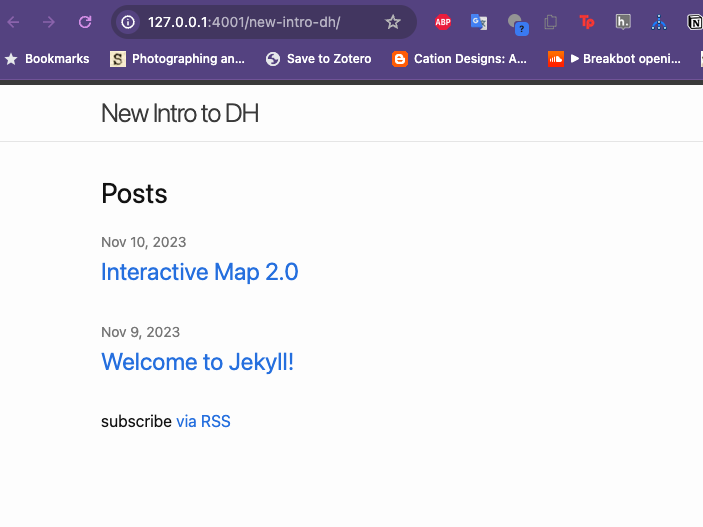Open the Bookmarks folder
Image resolution: width=703 pixels, height=527 pixels.
pos(47,59)
